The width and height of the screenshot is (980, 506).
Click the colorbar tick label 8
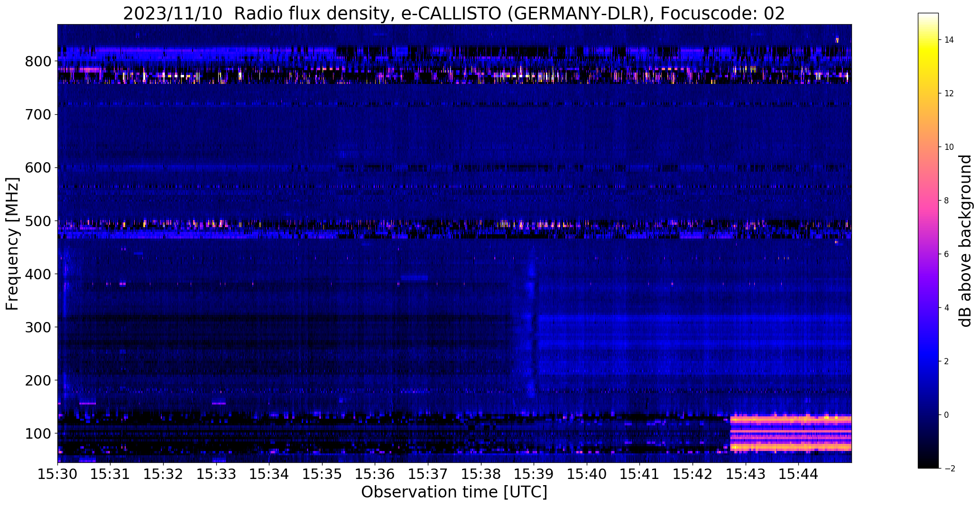pyautogui.click(x=946, y=201)
